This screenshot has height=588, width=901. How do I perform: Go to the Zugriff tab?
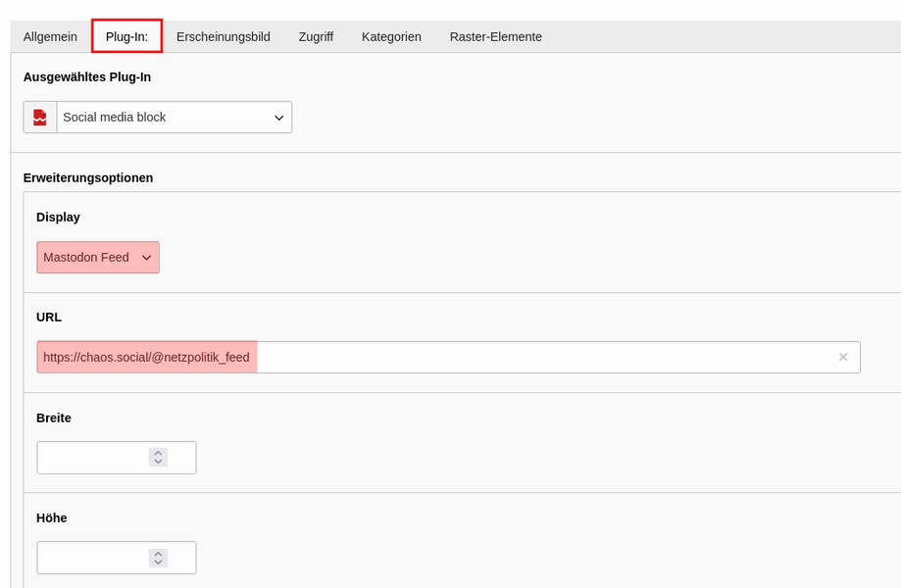[316, 37]
